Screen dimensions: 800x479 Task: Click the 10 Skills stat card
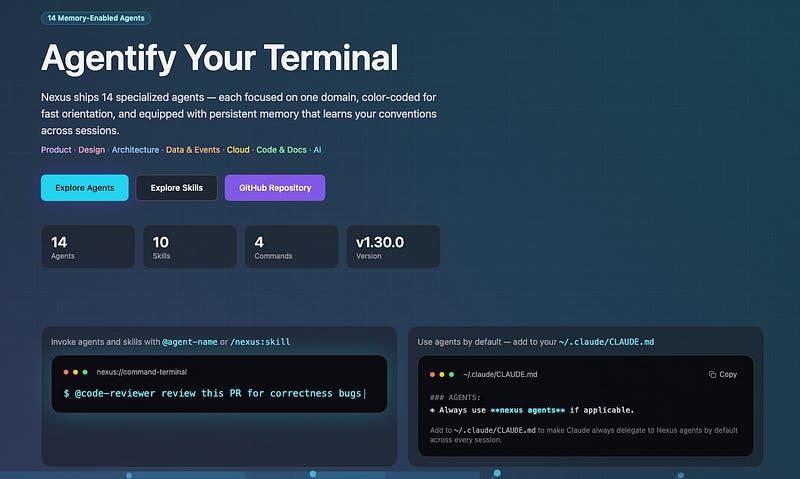coord(190,247)
